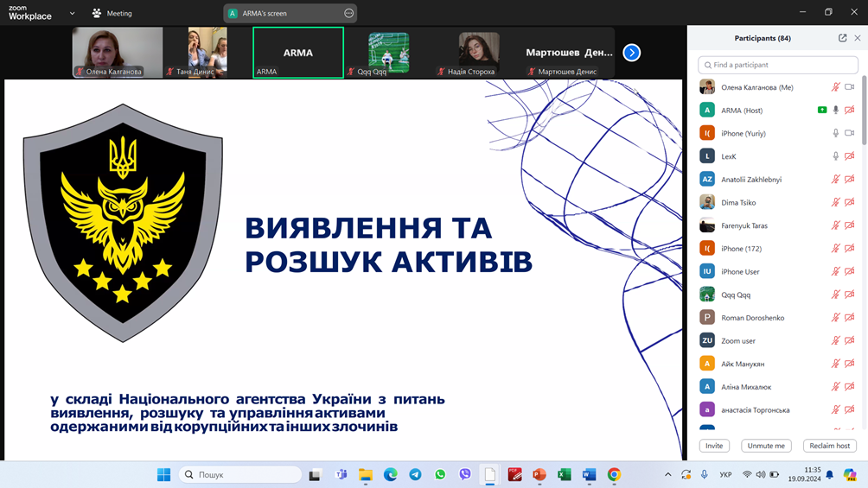Open Task View on taskbar
The width and height of the screenshot is (868, 488).
tap(316, 475)
